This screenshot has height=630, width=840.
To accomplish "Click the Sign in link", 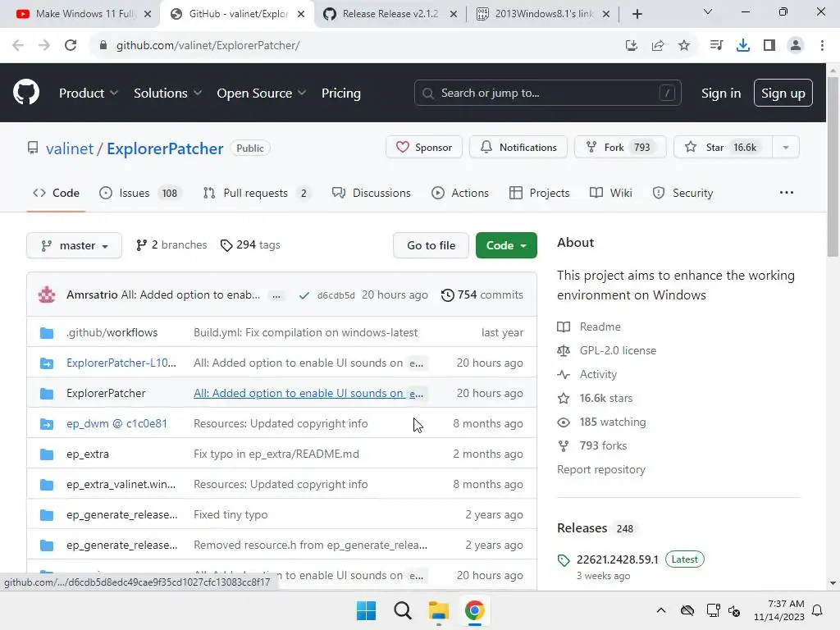I will 721,94.
